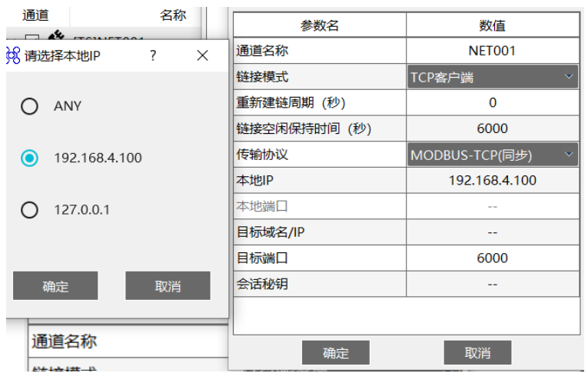Click the 本地端口 value cell
Viewport: 588px width, 380px height.
point(493,206)
